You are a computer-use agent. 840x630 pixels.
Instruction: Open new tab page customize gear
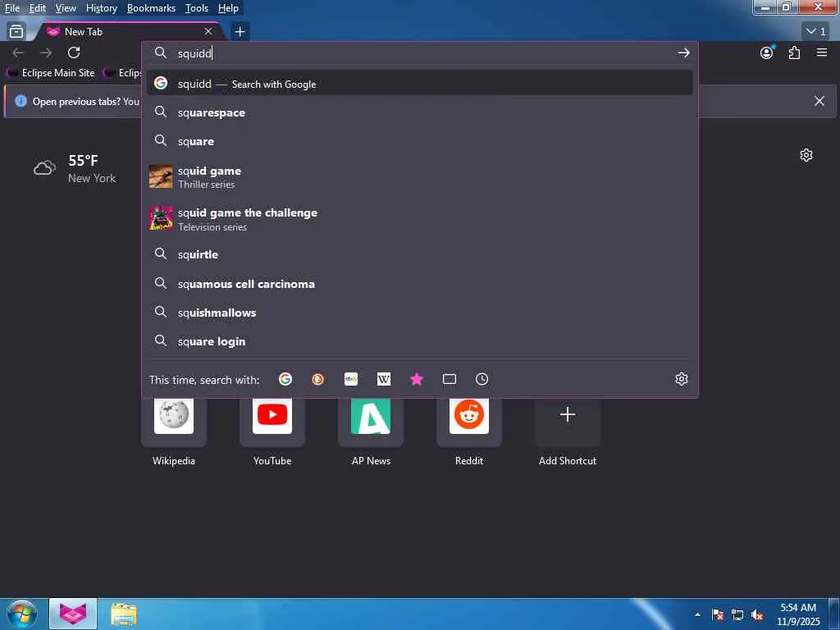pos(806,155)
